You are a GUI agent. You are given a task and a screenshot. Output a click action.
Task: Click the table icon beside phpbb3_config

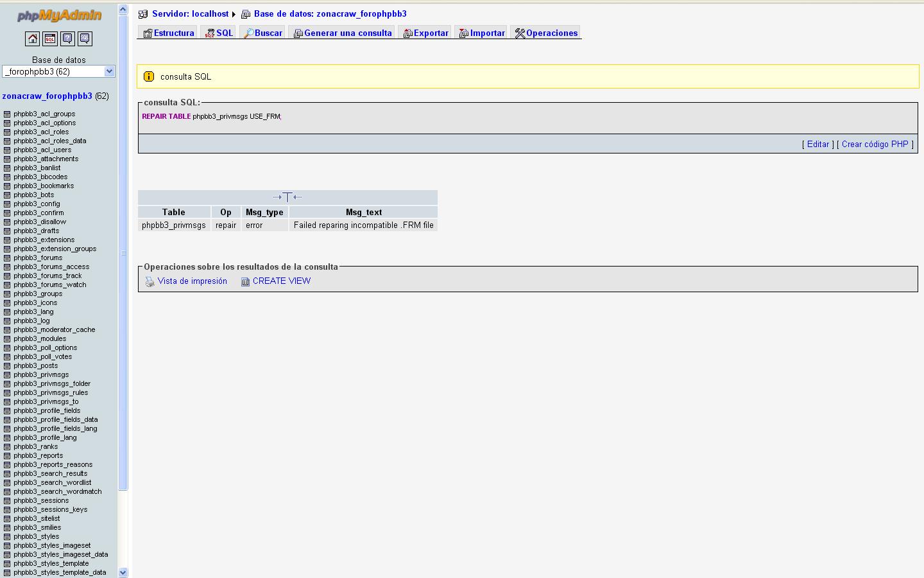[7, 204]
